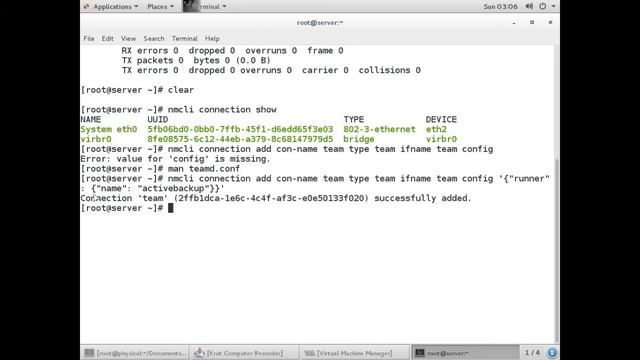Open the Applications menu
The height and width of the screenshot is (360, 640).
coord(115,7)
